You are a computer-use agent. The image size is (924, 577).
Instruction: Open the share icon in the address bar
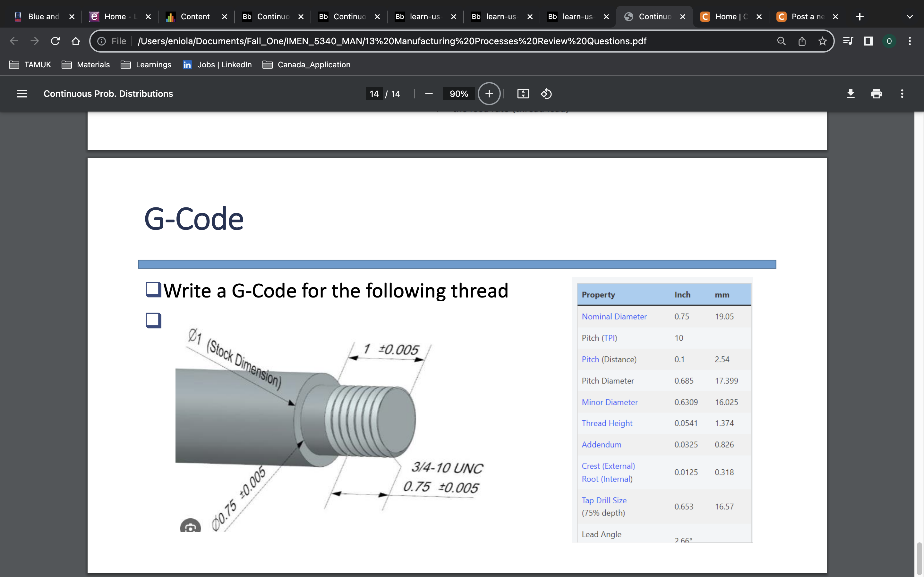click(x=801, y=41)
